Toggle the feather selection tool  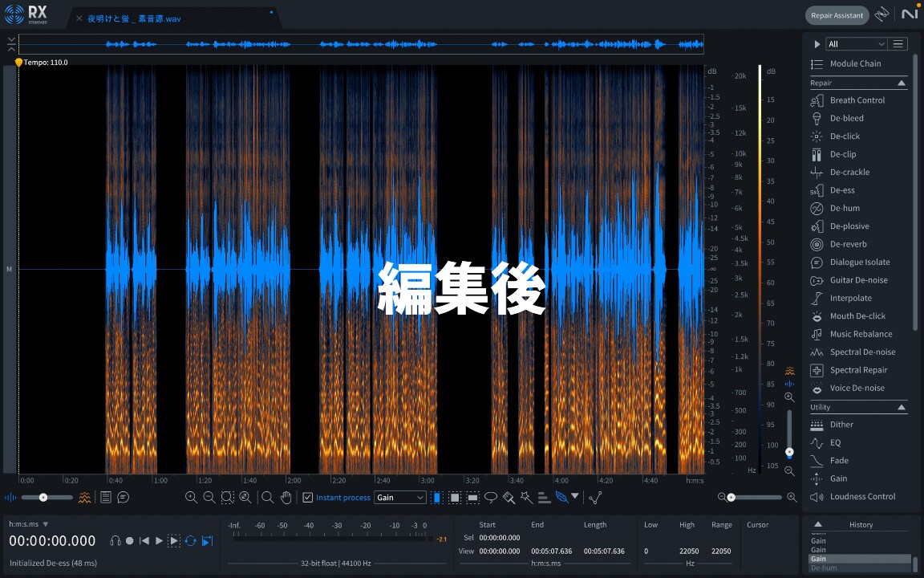coord(561,498)
